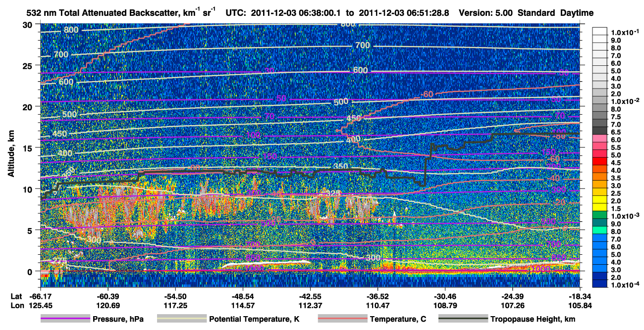Click the "Version: 5.00" text in title
The height and width of the screenshot is (330, 644).
(485, 13)
